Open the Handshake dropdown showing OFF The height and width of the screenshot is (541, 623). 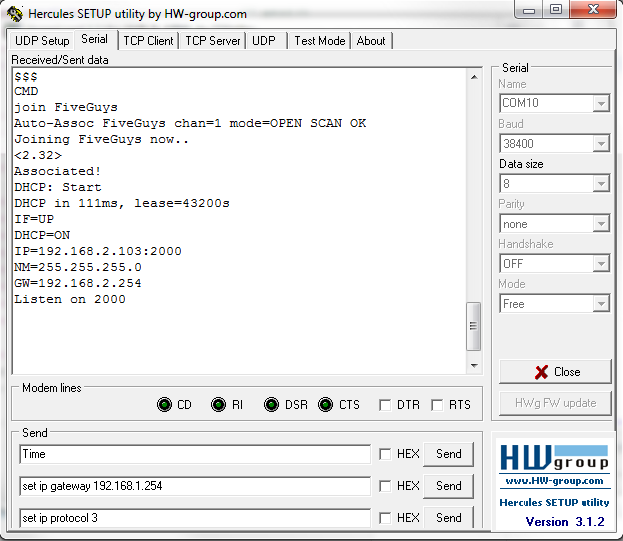(x=601, y=264)
